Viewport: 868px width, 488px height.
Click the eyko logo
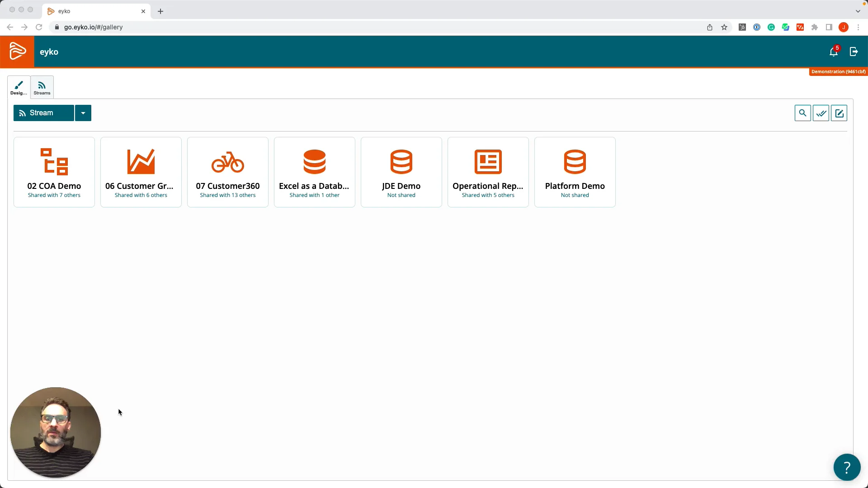coord(17,51)
